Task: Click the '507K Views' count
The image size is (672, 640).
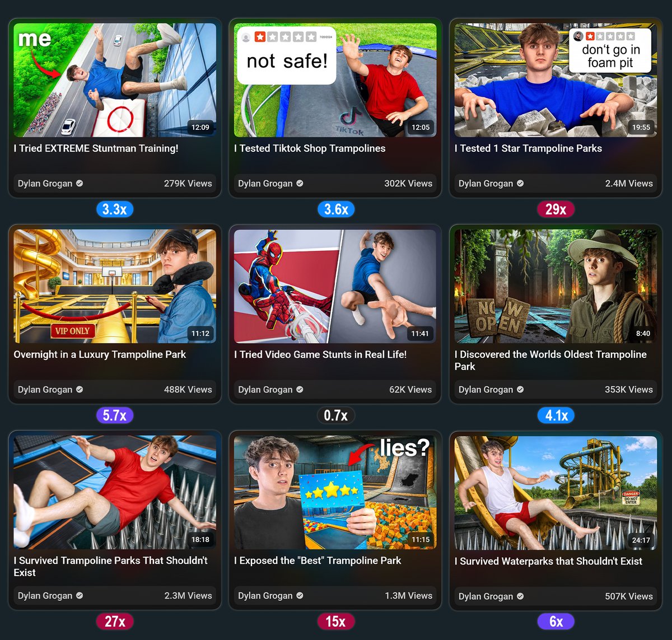Action: pos(629,596)
